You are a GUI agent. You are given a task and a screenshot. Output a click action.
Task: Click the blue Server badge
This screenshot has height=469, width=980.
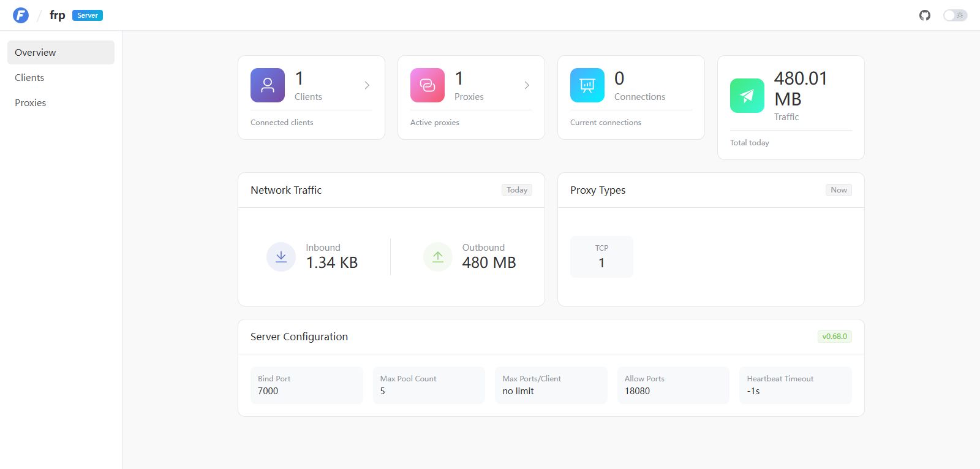(88, 15)
